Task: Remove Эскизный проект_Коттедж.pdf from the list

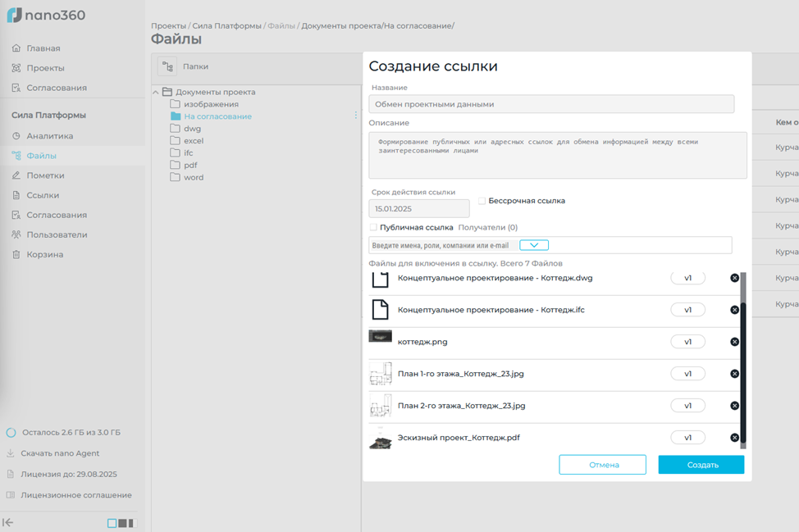Action: point(734,438)
